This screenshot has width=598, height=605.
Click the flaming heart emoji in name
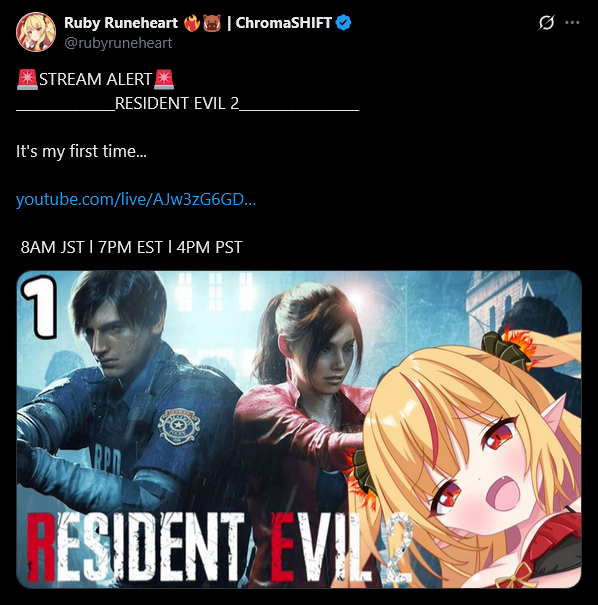tap(191, 23)
